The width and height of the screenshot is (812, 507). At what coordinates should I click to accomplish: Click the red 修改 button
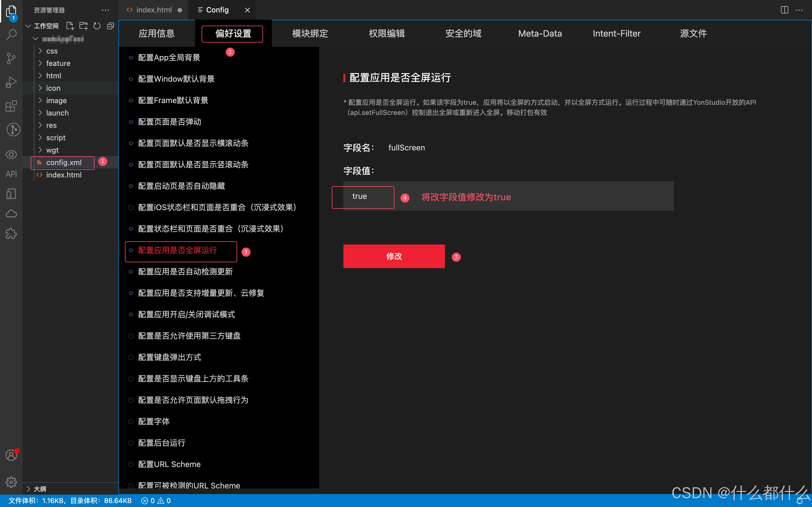point(394,256)
